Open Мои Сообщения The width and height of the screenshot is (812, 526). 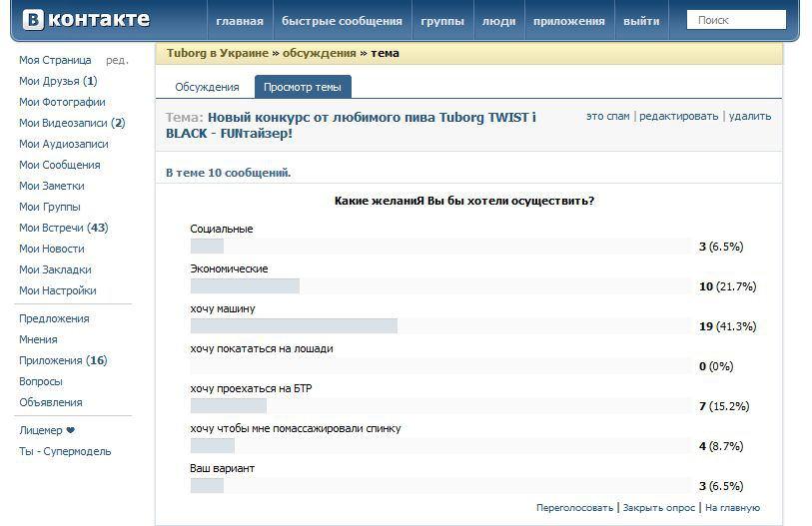pyautogui.click(x=60, y=165)
